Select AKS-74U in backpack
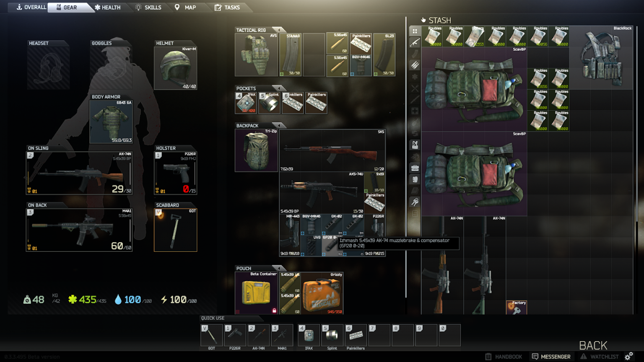644x362 pixels. (x=322, y=193)
